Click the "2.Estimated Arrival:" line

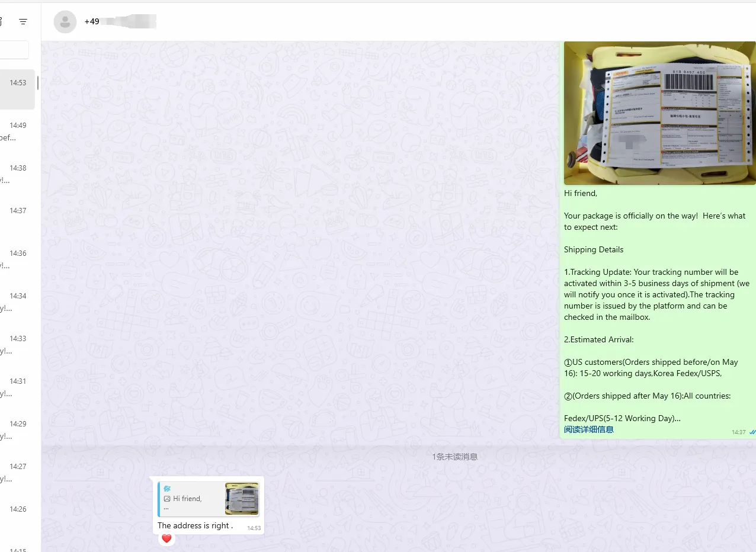(x=599, y=339)
